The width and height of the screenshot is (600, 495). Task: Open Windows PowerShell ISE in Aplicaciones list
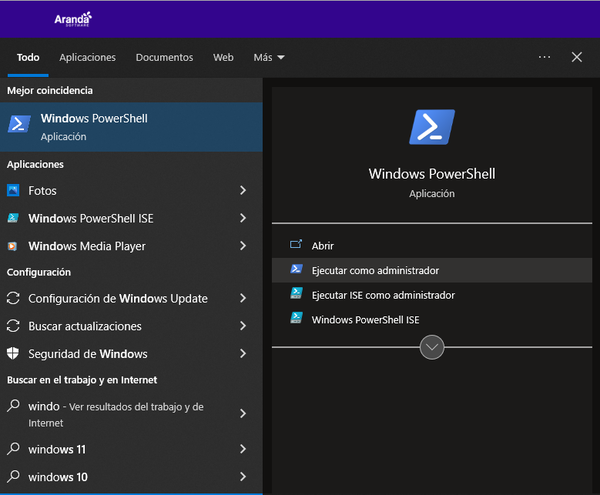131,218
